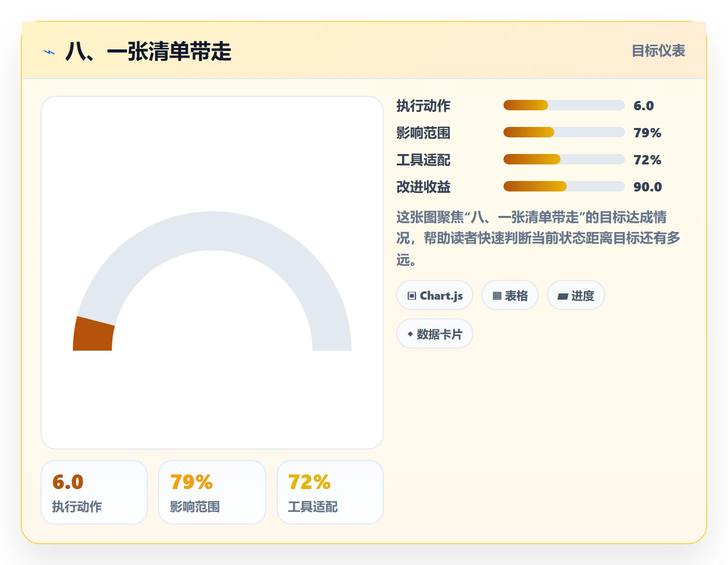This screenshot has height=565, width=728.
Task: Select the Chart.js tag chip
Action: click(435, 296)
